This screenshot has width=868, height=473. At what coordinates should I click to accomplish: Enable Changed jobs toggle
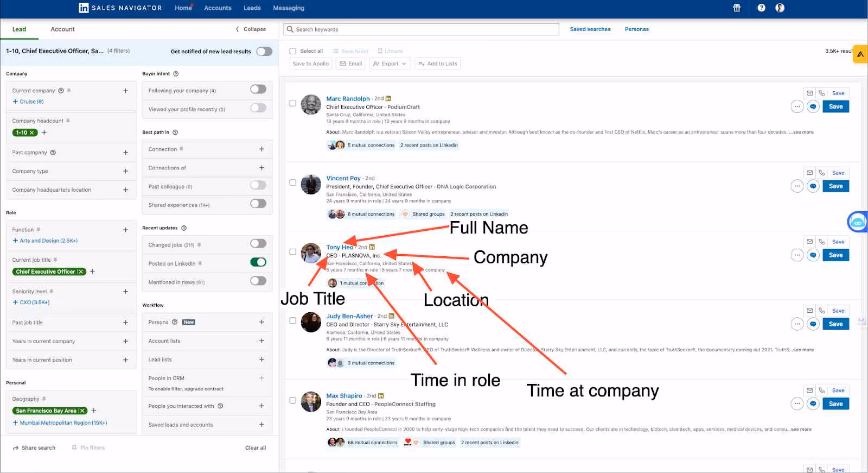click(x=258, y=243)
